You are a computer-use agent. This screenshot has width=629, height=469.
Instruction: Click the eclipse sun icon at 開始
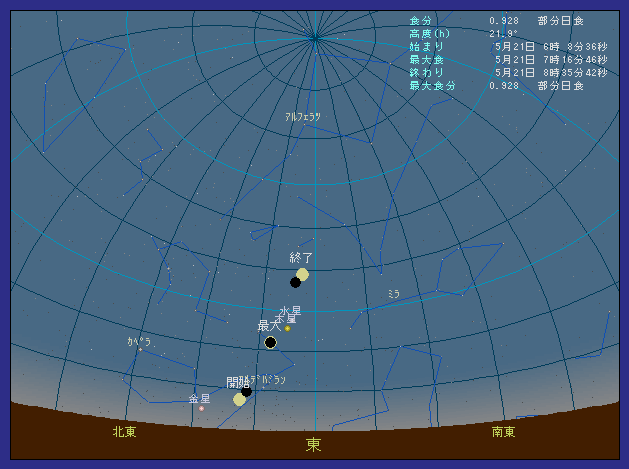point(240,399)
